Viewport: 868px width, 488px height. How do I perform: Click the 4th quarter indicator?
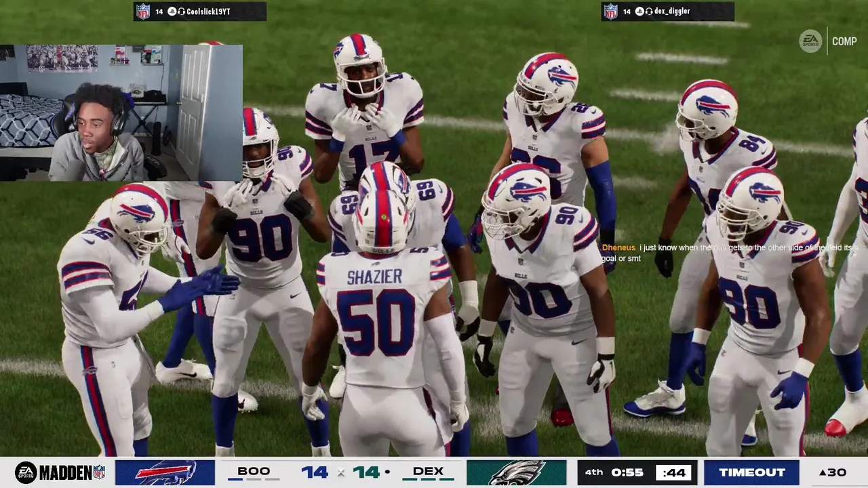[x=594, y=472]
